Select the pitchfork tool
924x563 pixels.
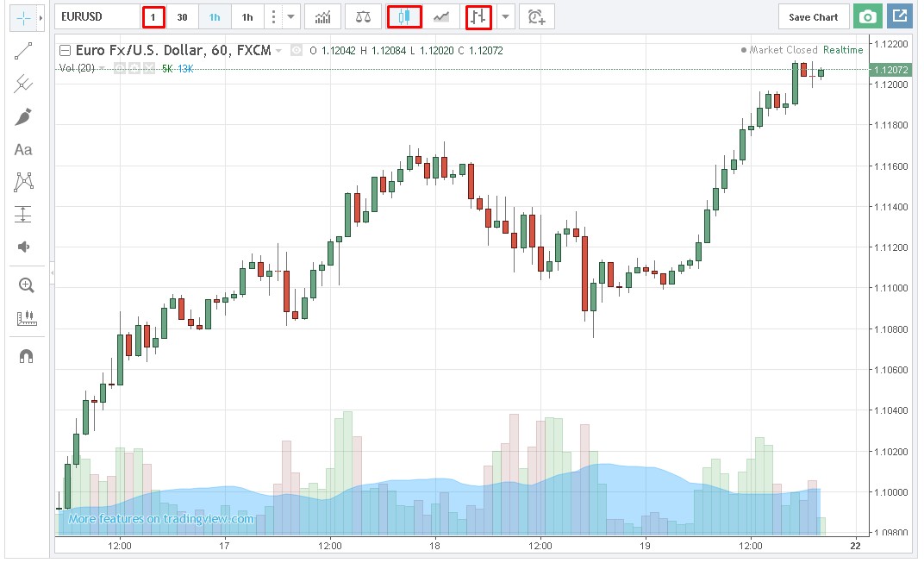[23, 84]
